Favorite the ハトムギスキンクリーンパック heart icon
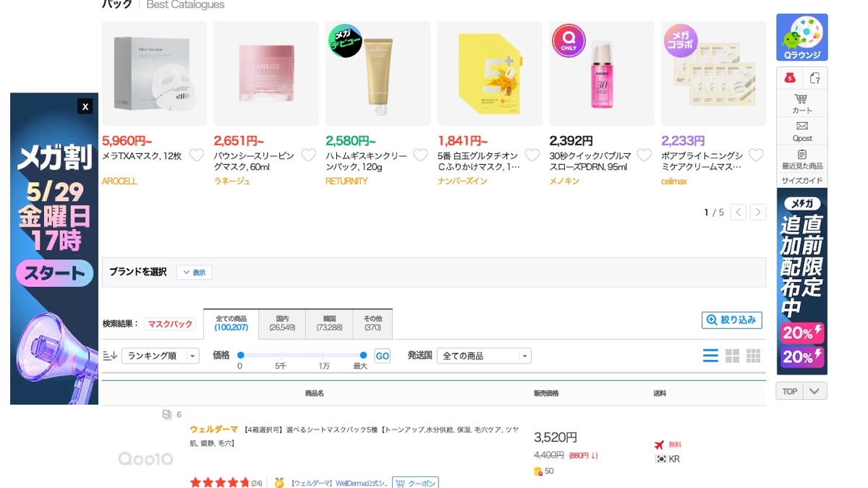868x488 pixels. (x=420, y=155)
